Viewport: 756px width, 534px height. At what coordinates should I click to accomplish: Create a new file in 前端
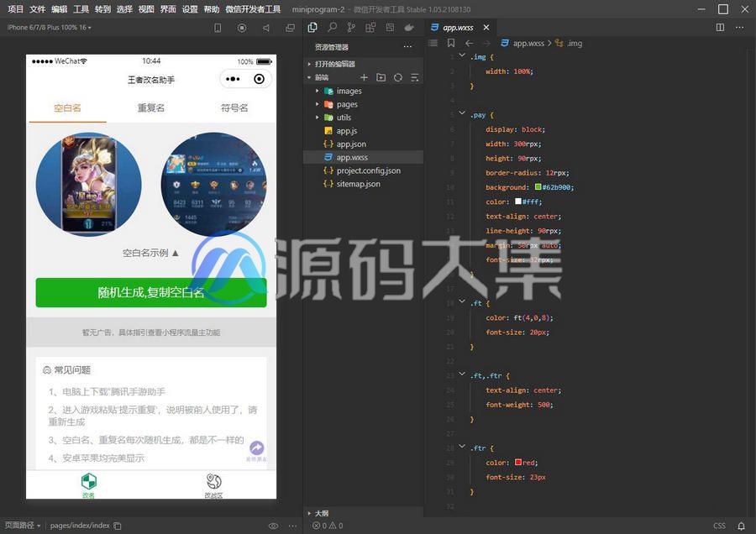point(364,77)
